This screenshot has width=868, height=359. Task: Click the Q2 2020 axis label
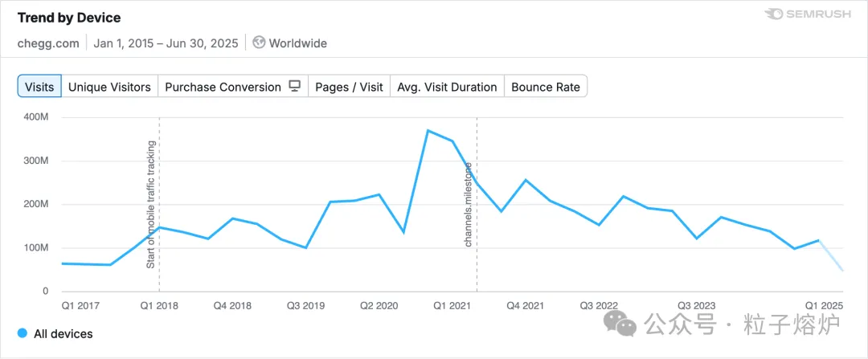(379, 305)
